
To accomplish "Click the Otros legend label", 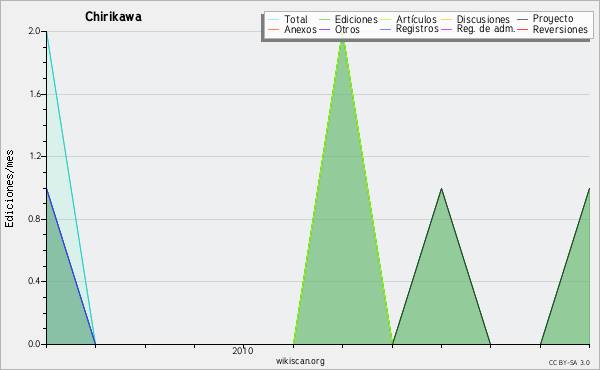I will 347,29.
